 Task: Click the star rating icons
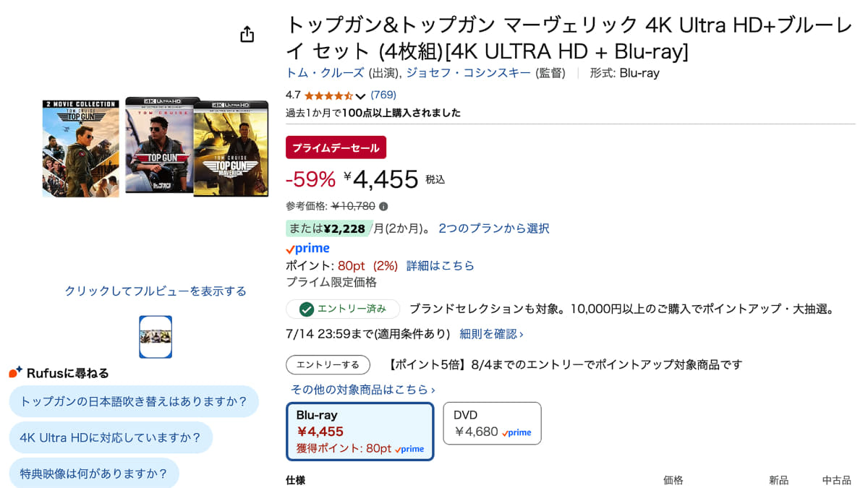328,95
